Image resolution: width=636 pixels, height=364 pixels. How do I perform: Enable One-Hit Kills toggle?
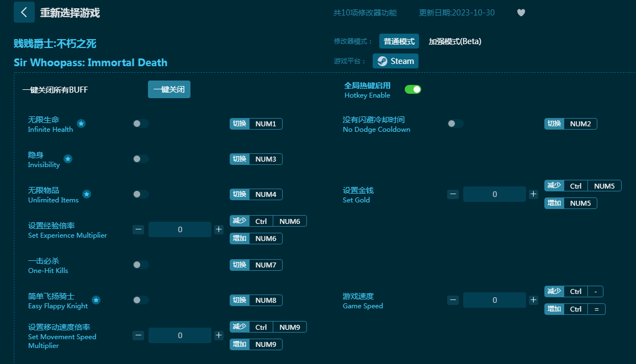point(141,265)
